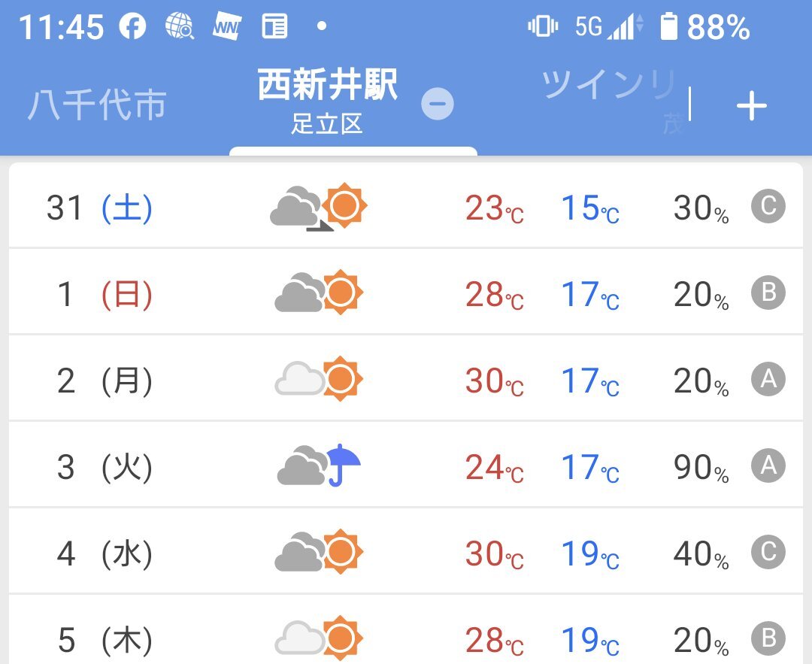Tap the WNI Weathernews status bar icon
Screen dimensions: 812x664
point(227,26)
